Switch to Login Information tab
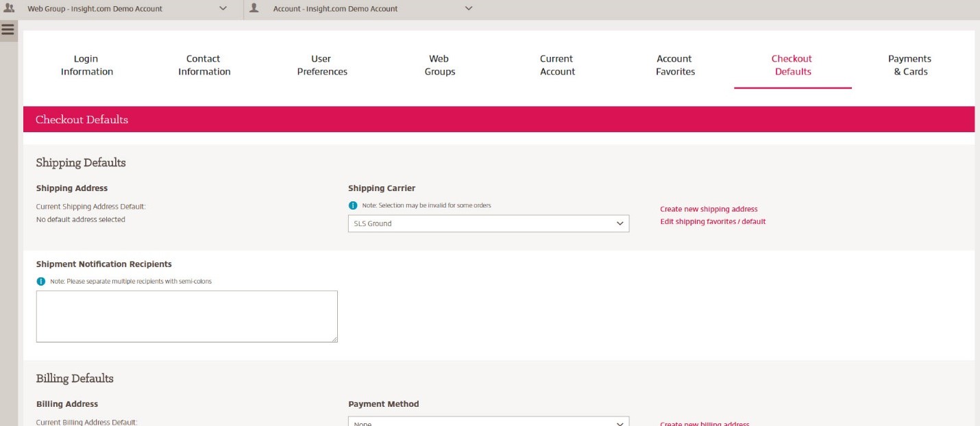The image size is (980, 426). point(86,65)
